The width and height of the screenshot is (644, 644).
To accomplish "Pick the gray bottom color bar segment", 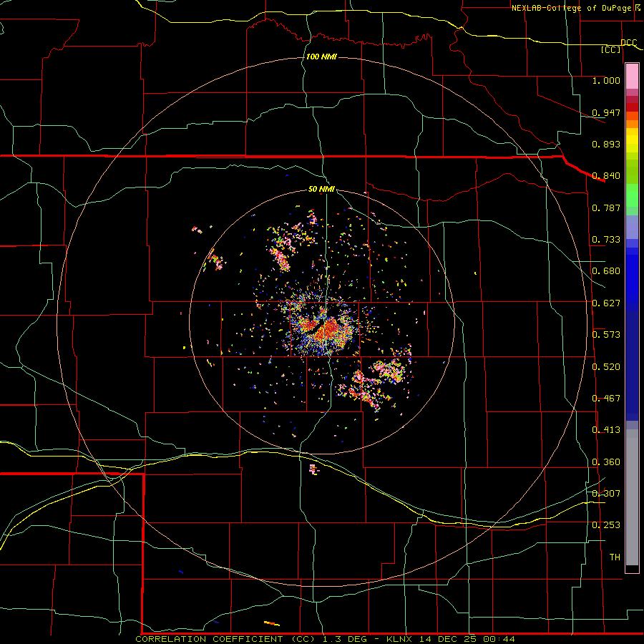I will (x=632, y=497).
